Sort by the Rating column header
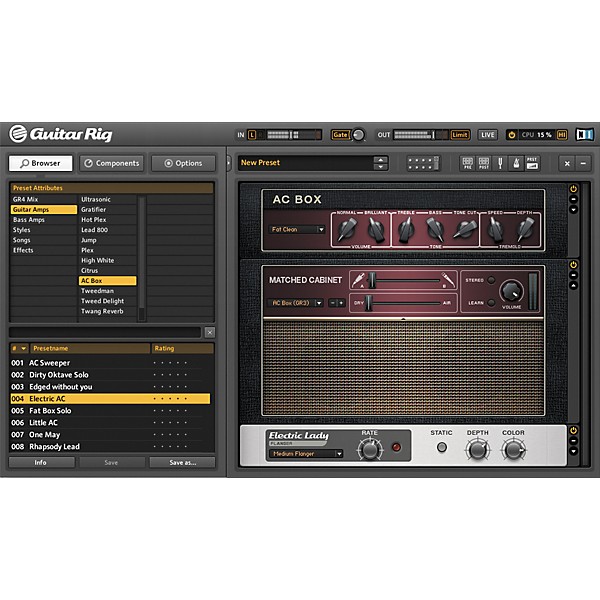This screenshot has width=600, height=600. tap(183, 348)
